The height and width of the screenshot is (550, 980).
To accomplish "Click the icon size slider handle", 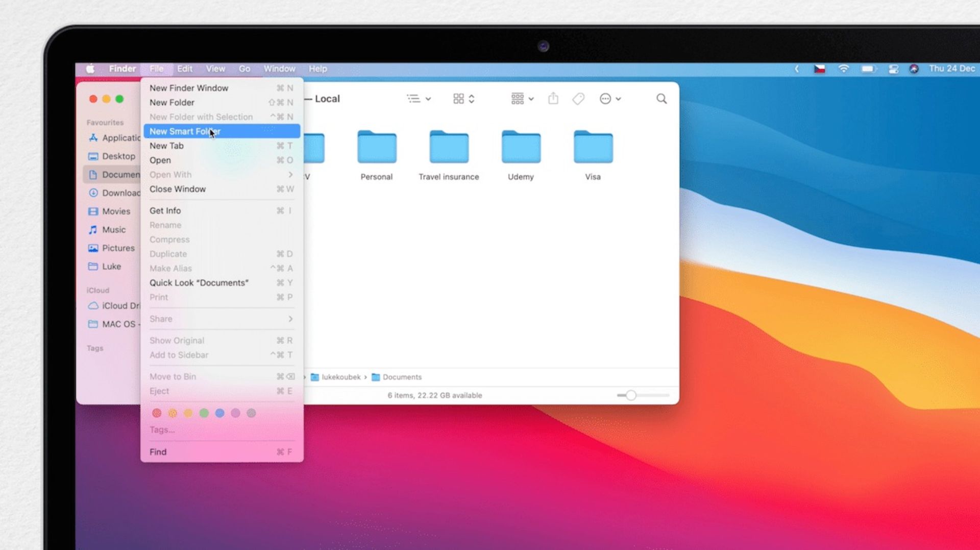I will click(631, 395).
